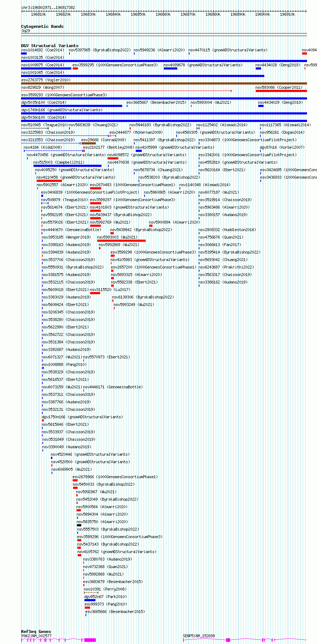Open variant nsv6243687 (Prakrithi2022)
The image size is (317, 644).
click(226, 267)
